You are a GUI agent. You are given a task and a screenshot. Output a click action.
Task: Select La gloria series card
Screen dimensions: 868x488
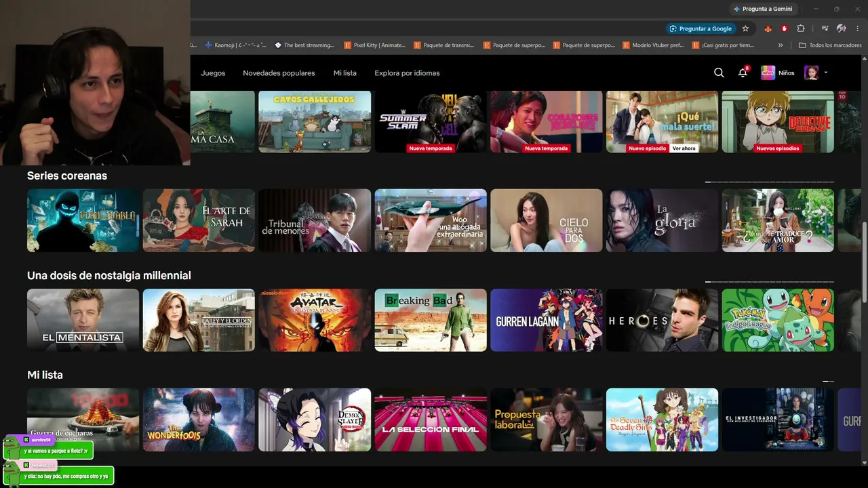pos(662,220)
